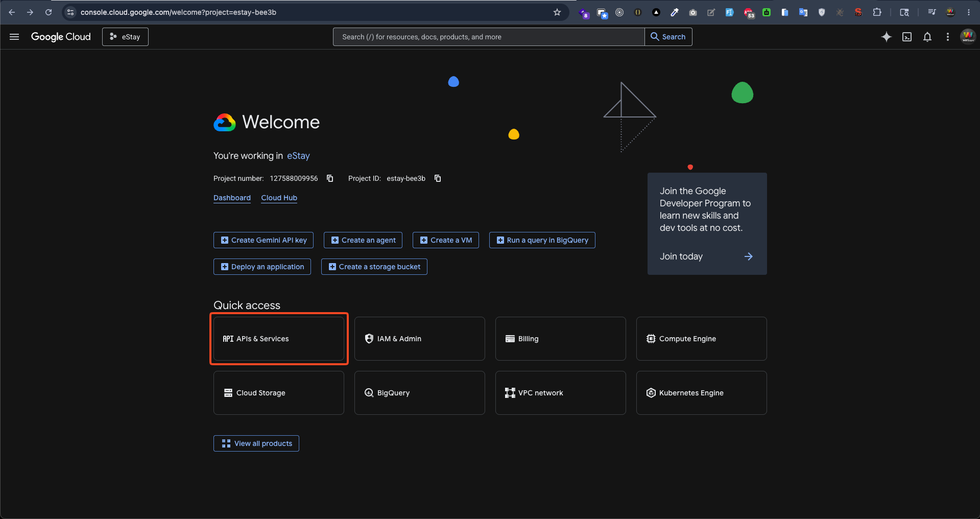This screenshot has height=519, width=980.
Task: Go forward in browser history
Action: [30, 12]
